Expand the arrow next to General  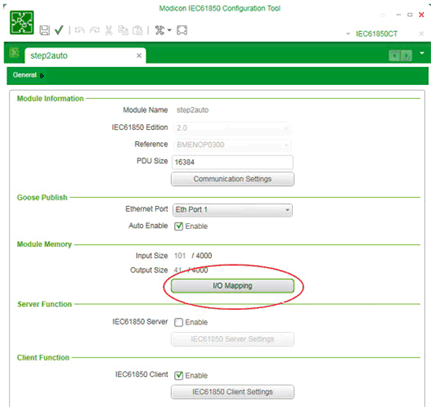(42, 76)
